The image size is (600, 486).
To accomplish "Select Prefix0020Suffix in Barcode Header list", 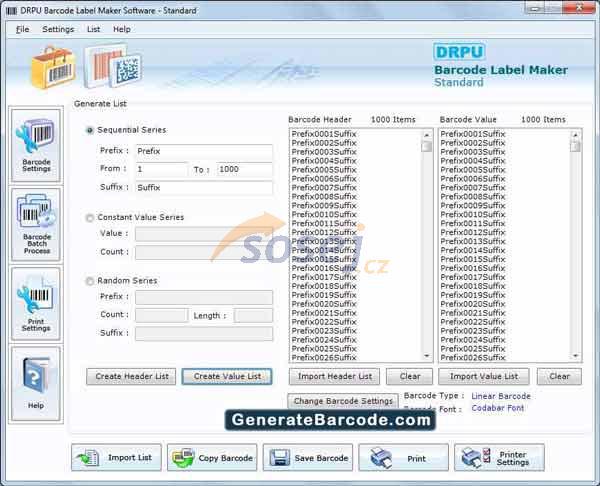I will pos(324,304).
